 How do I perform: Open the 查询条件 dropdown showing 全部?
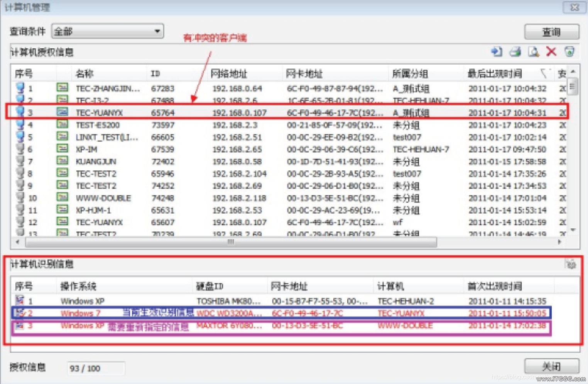click(108, 31)
